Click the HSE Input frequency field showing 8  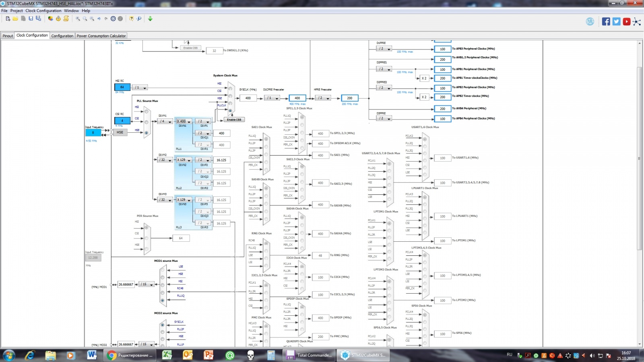(93, 133)
